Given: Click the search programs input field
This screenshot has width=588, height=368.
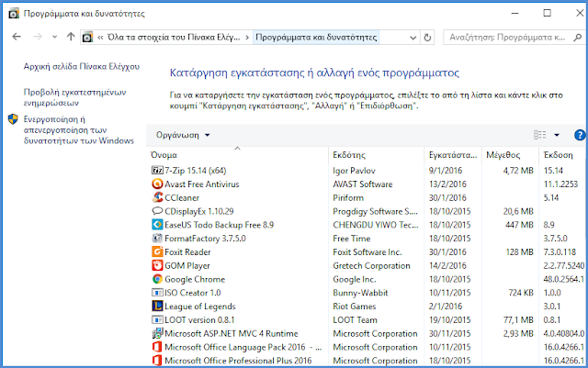Looking at the screenshot, I should tap(507, 38).
